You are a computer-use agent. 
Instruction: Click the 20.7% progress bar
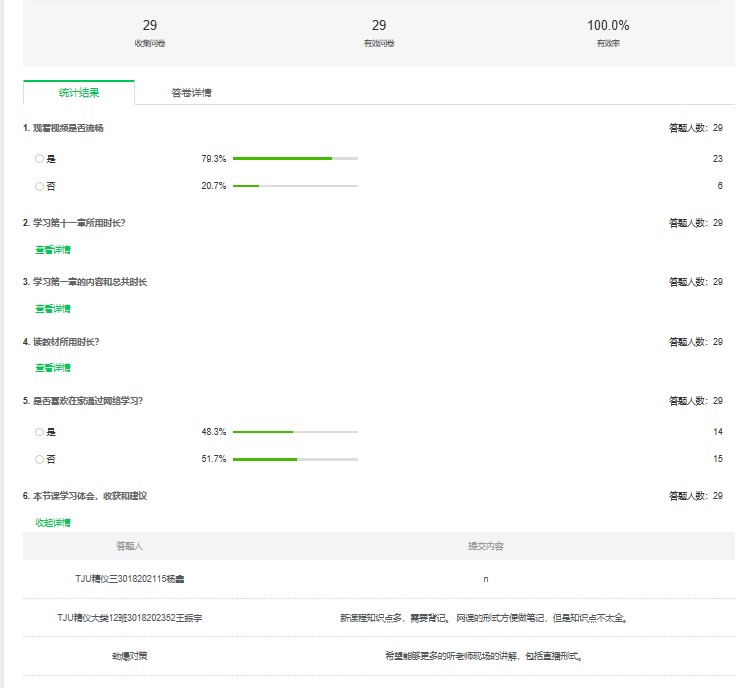[x=295, y=186]
